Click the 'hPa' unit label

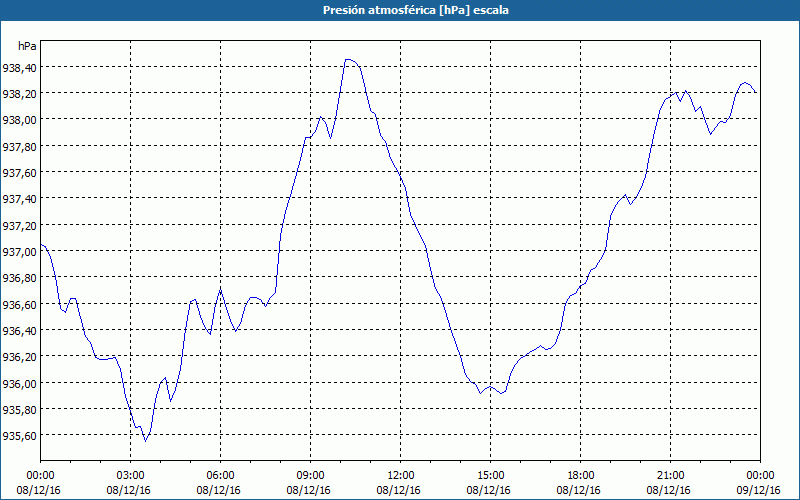point(27,46)
